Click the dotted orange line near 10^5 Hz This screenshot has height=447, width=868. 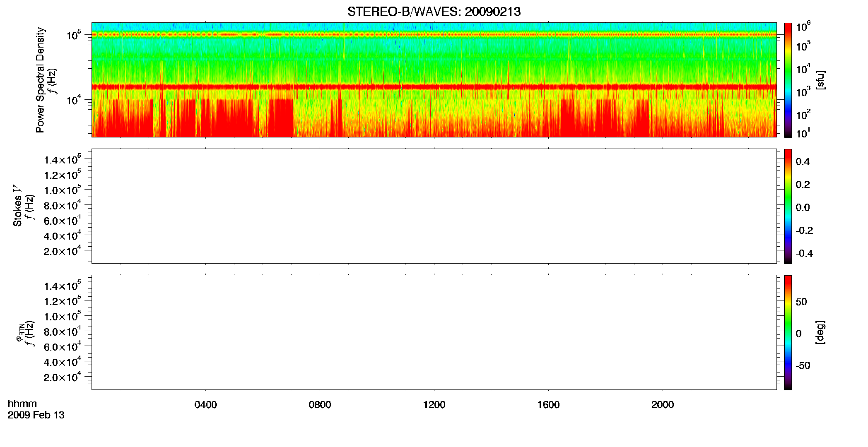(x=434, y=35)
